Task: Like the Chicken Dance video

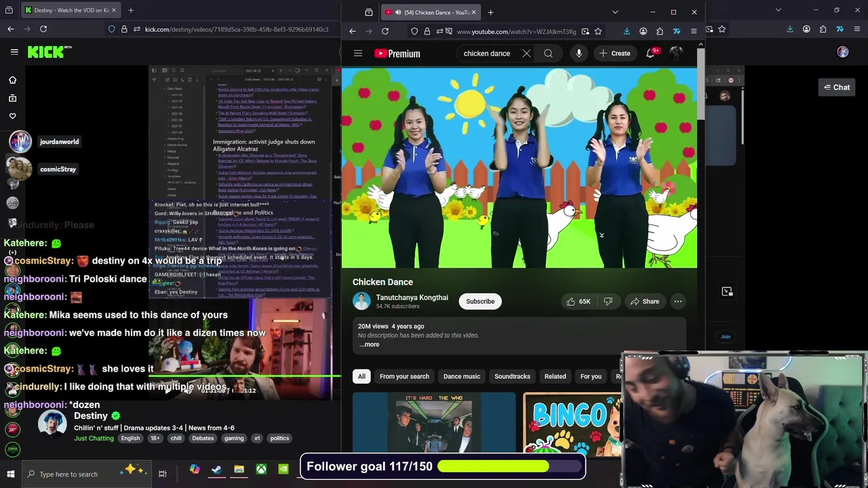Action: (x=578, y=302)
